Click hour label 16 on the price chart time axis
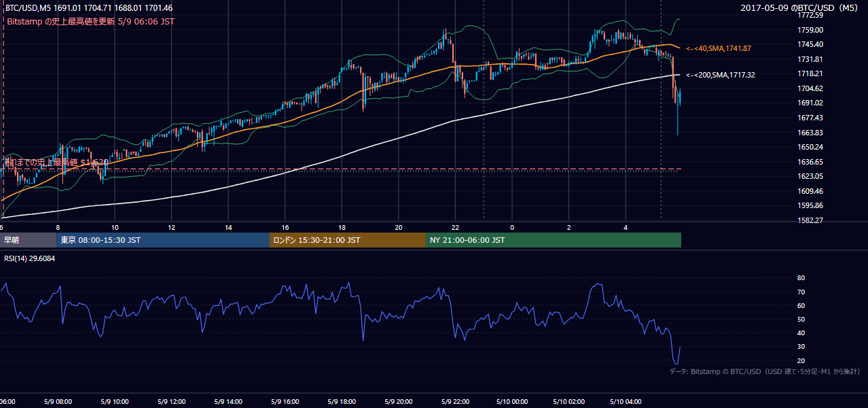The image size is (868, 408). (x=285, y=227)
